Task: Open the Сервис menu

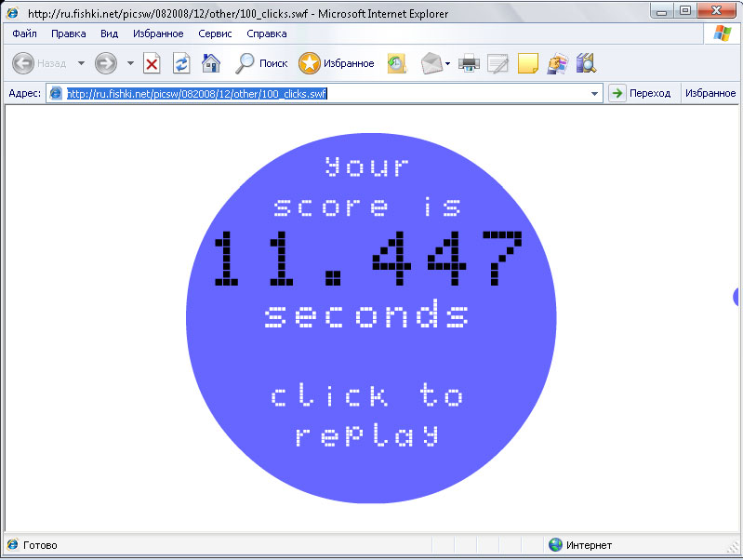Action: [215, 33]
